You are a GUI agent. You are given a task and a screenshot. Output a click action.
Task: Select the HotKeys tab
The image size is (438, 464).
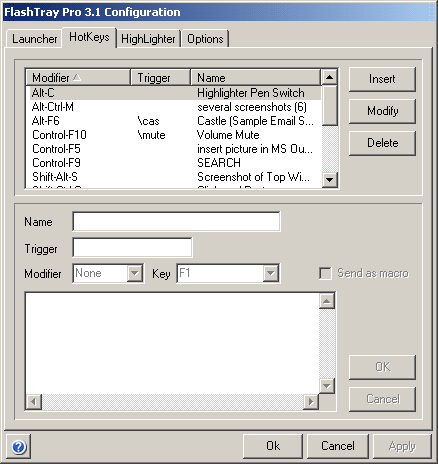click(x=89, y=37)
